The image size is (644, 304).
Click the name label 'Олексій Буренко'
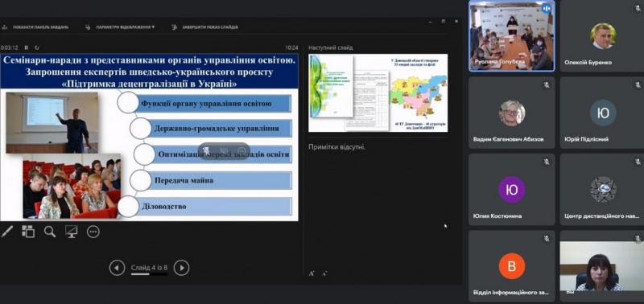click(588, 63)
